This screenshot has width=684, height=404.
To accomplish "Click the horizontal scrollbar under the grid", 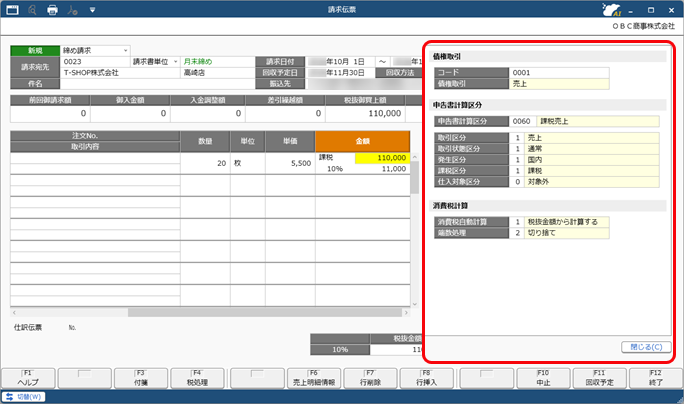I will point(210,312).
